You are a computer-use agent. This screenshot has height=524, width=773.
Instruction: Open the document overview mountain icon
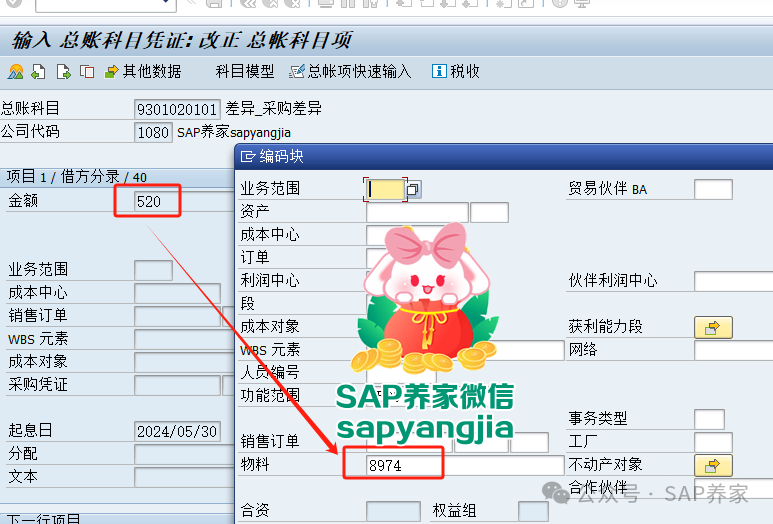(16, 71)
